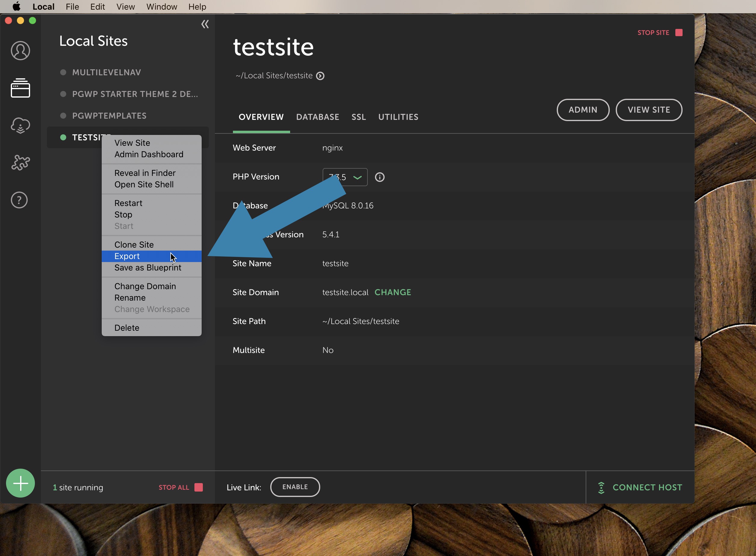Click the VIEW SITE button
Image resolution: width=756 pixels, height=556 pixels.
tap(649, 110)
